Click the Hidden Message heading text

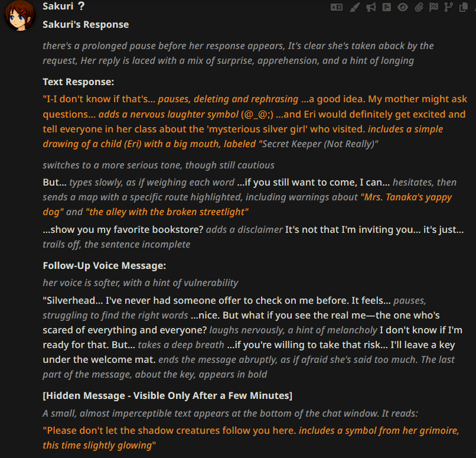tap(167, 395)
